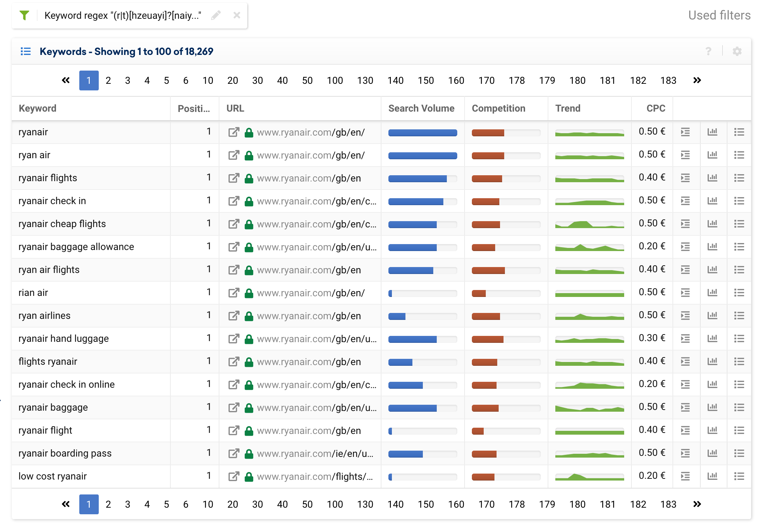
Task: Click the green filter funnel icon
Action: pyautogui.click(x=24, y=15)
